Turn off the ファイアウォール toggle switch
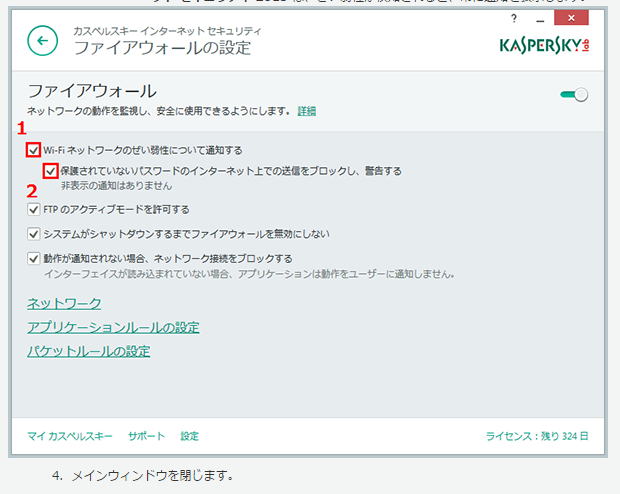Screen dimensions: 620x494 tap(574, 95)
